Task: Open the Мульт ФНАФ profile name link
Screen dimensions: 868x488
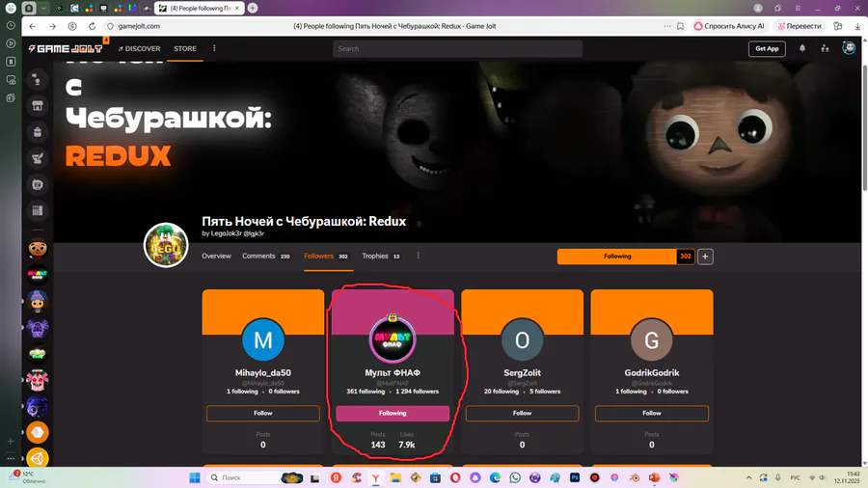Action: click(x=393, y=373)
